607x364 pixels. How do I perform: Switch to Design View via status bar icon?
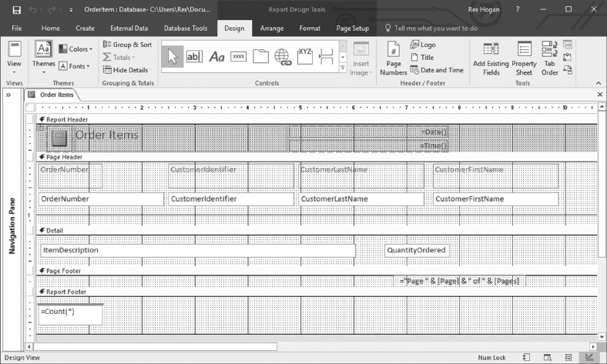point(589,357)
